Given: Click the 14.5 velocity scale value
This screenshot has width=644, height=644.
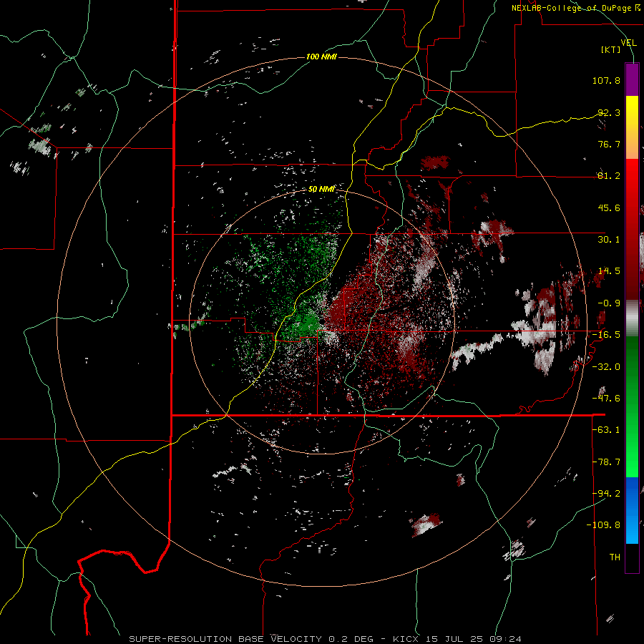Looking at the screenshot, I should pyautogui.click(x=609, y=271).
